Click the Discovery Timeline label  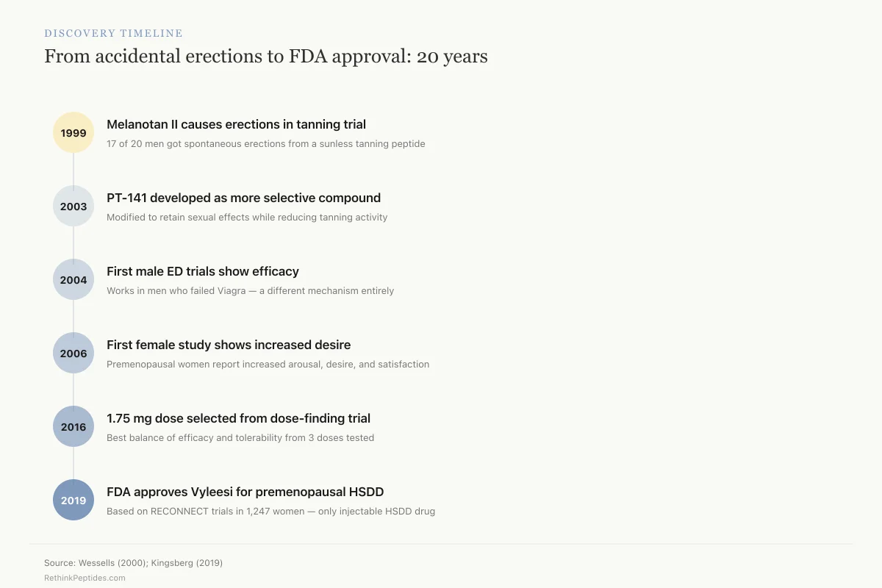(x=113, y=33)
